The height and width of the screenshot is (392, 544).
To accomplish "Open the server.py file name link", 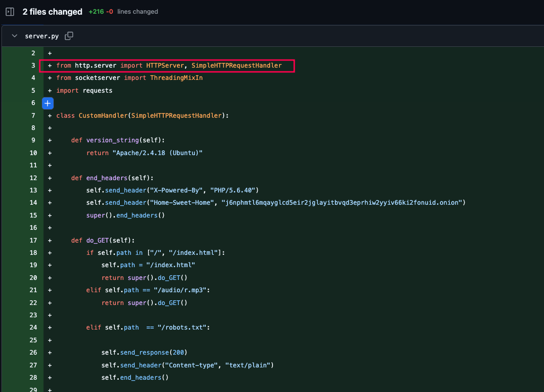I will (x=42, y=36).
